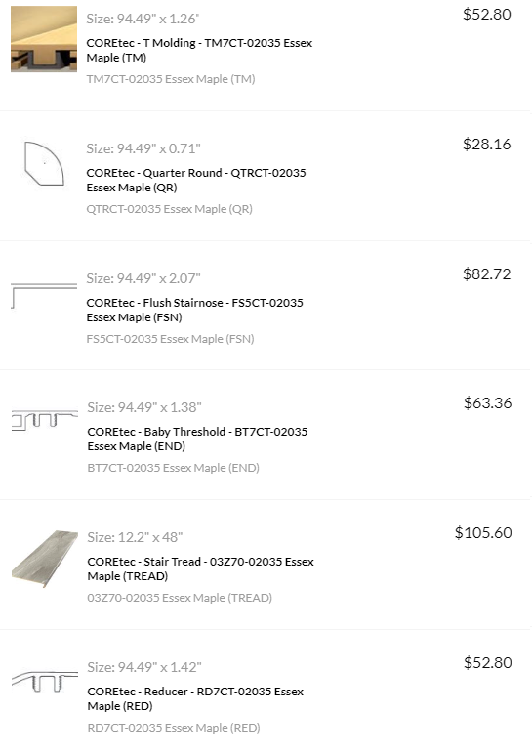Select the Flush Stairnose profile diagram
The width and height of the screenshot is (532, 756).
click(44, 296)
